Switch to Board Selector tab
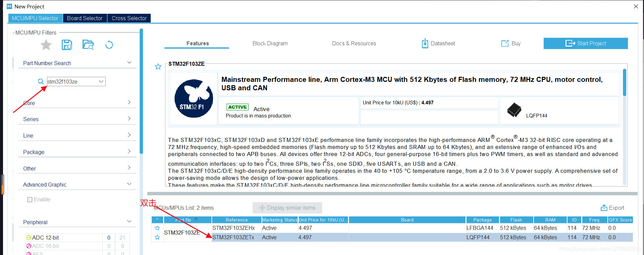The width and height of the screenshot is (644, 255). point(85,18)
